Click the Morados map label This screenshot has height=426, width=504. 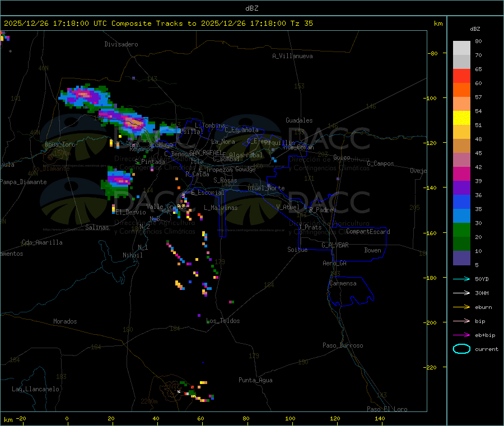click(65, 321)
